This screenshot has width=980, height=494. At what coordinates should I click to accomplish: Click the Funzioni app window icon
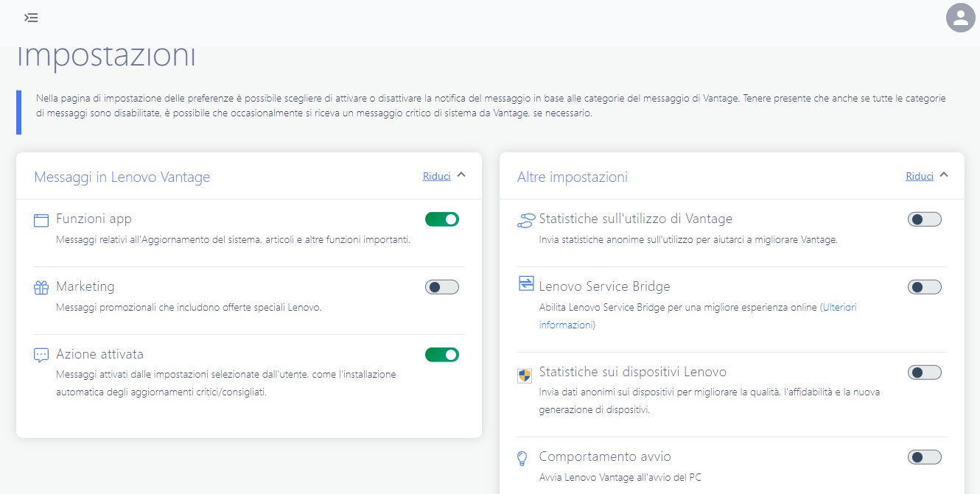(41, 219)
